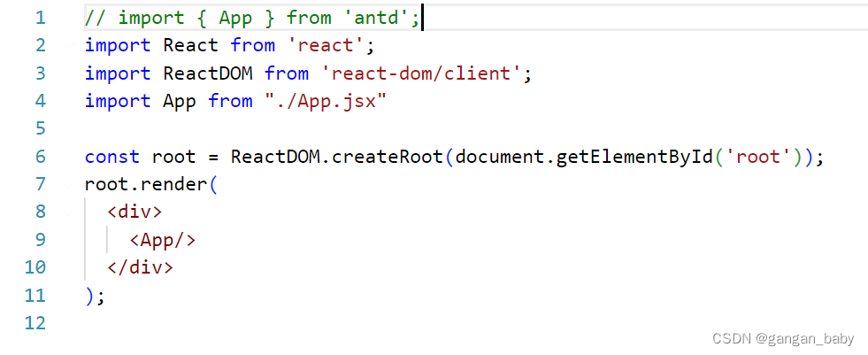Click the closing ");" on line 11
This screenshot has width=868, height=355.
95,297
